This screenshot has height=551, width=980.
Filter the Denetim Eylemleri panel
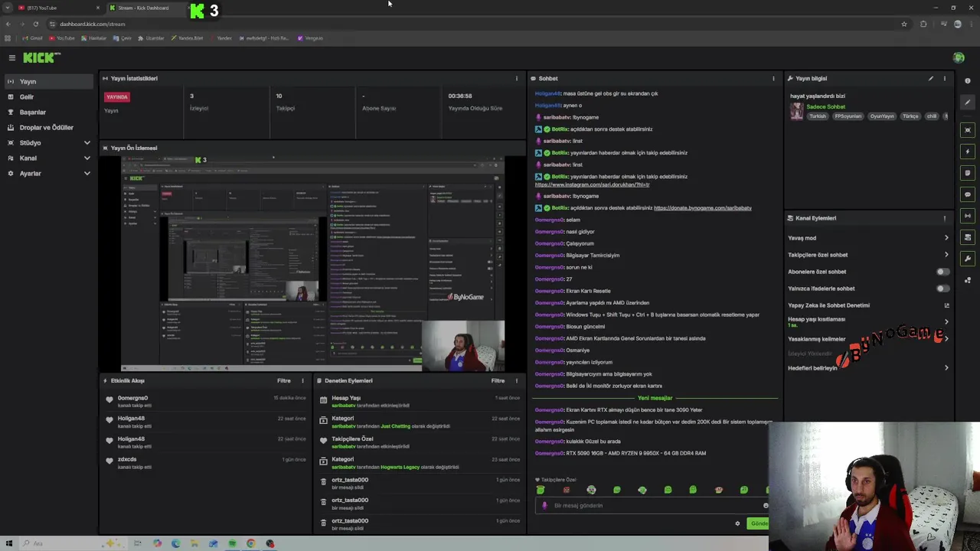pyautogui.click(x=498, y=380)
